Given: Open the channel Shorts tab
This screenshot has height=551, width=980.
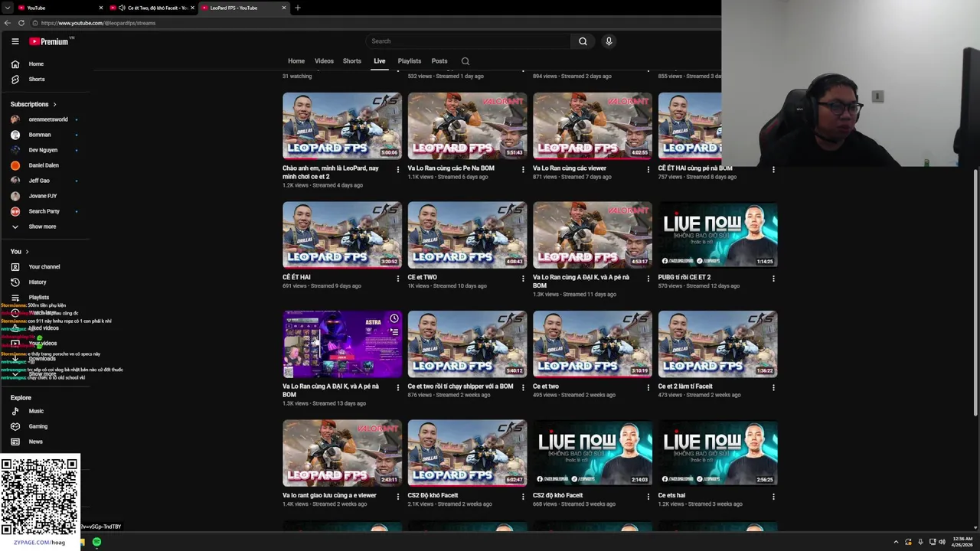Looking at the screenshot, I should pos(352,61).
